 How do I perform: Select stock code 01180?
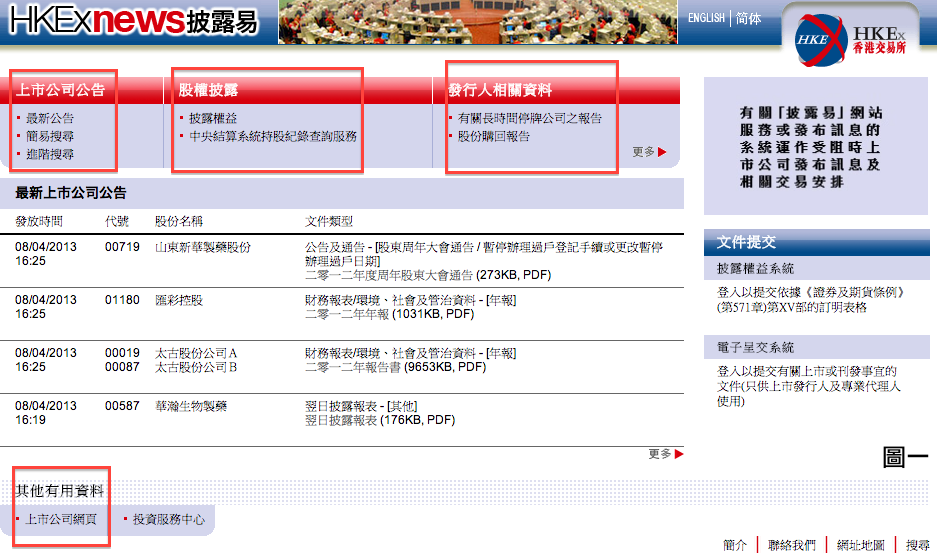click(122, 299)
